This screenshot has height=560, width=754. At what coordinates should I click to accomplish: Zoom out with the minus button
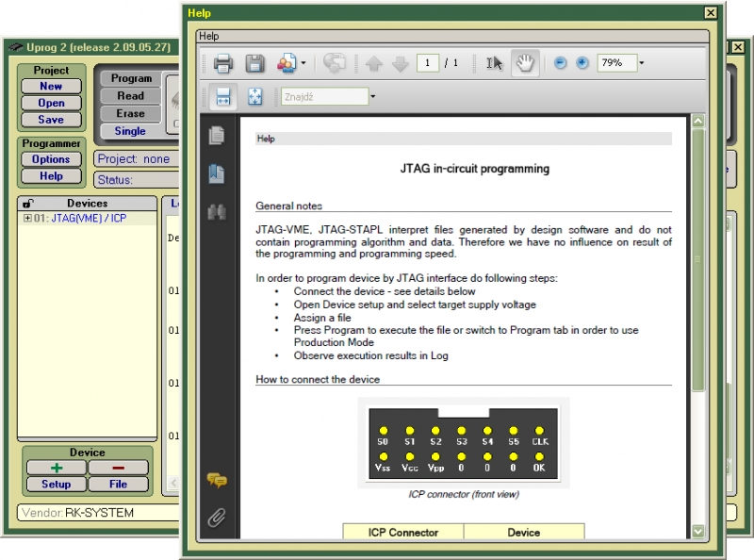560,62
